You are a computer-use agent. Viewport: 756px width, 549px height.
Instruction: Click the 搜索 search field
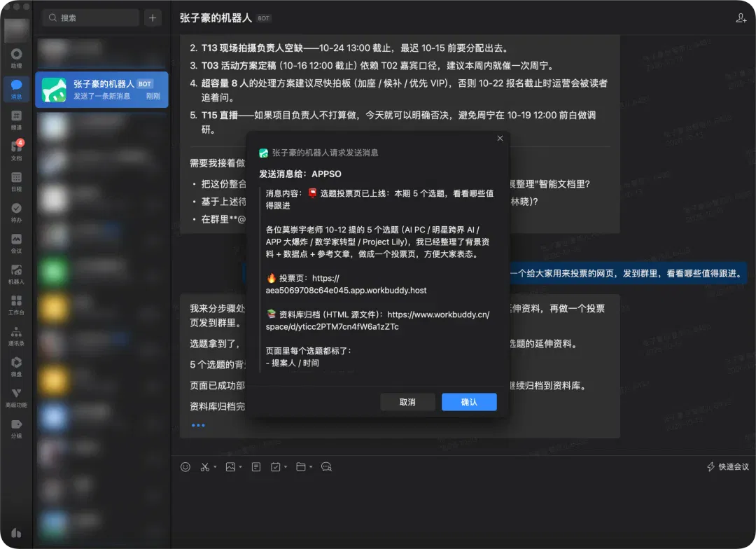[x=90, y=18]
